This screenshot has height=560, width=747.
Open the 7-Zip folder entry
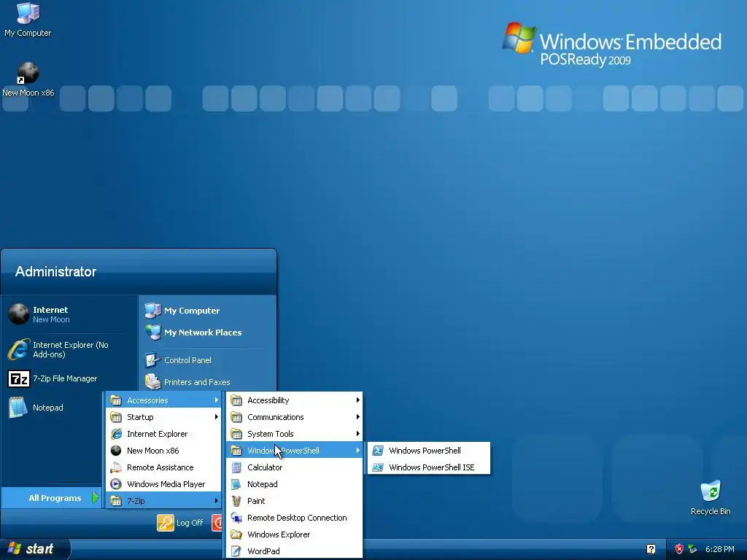pos(163,500)
